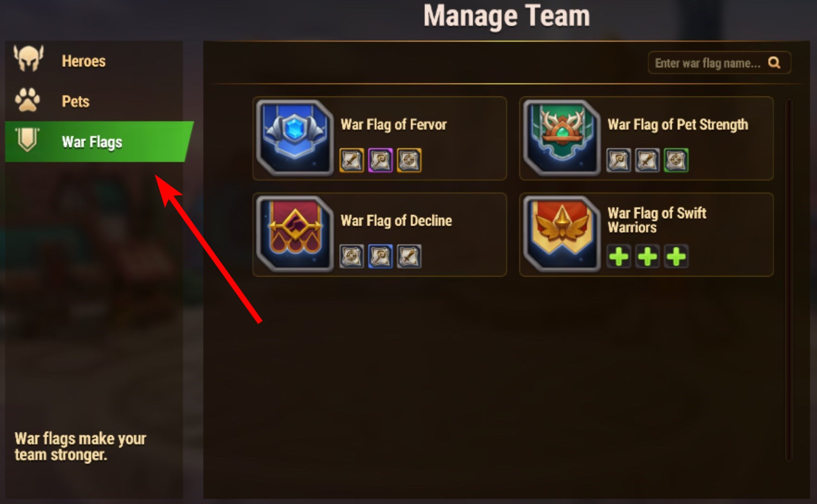Add third slot item on Swift Warriors flag
Image resolution: width=817 pixels, height=504 pixels.
pyautogui.click(x=676, y=256)
